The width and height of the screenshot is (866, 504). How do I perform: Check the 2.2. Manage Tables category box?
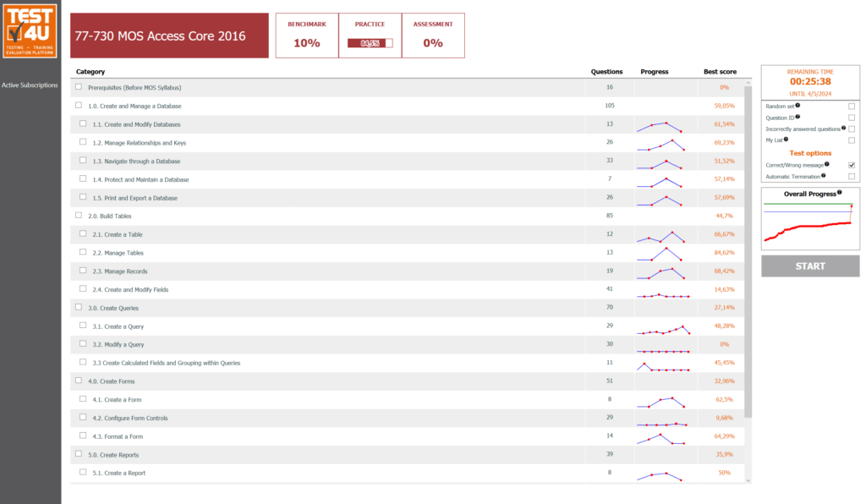83,252
